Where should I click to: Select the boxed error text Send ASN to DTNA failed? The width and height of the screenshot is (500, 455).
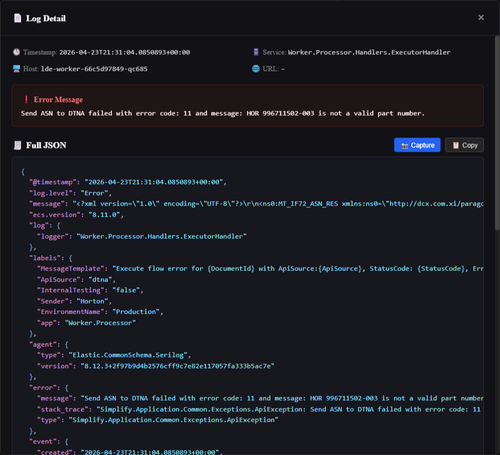pyautogui.click(x=223, y=113)
